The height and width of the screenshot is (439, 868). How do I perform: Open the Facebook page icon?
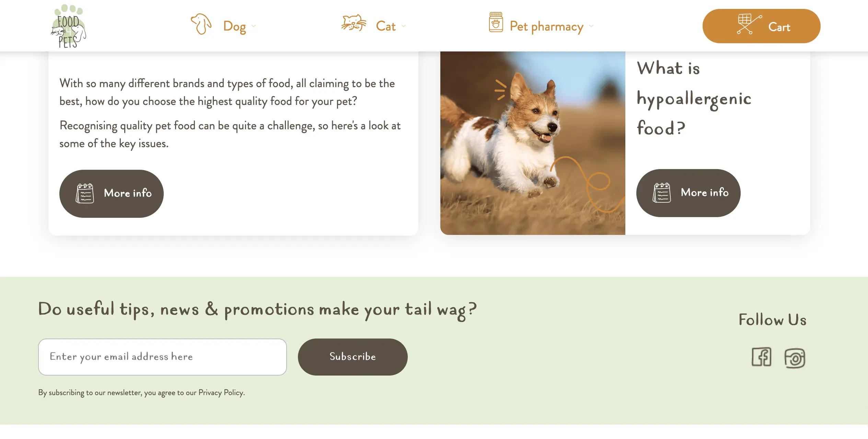click(762, 357)
